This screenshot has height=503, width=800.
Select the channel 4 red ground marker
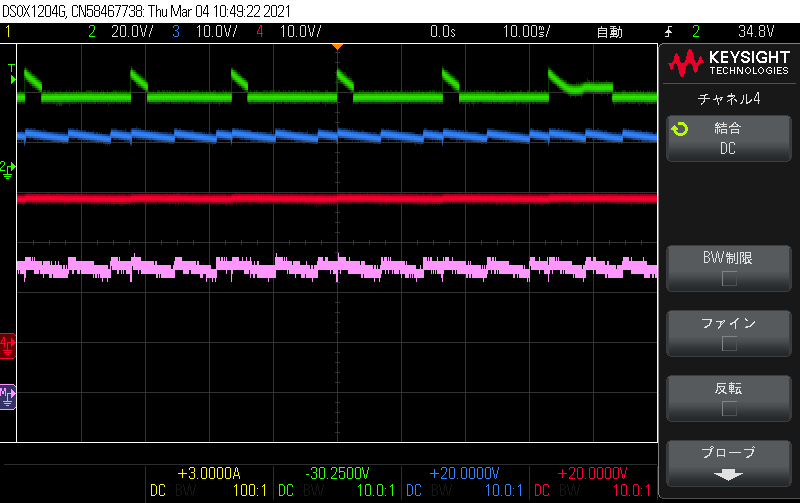pyautogui.click(x=7, y=346)
